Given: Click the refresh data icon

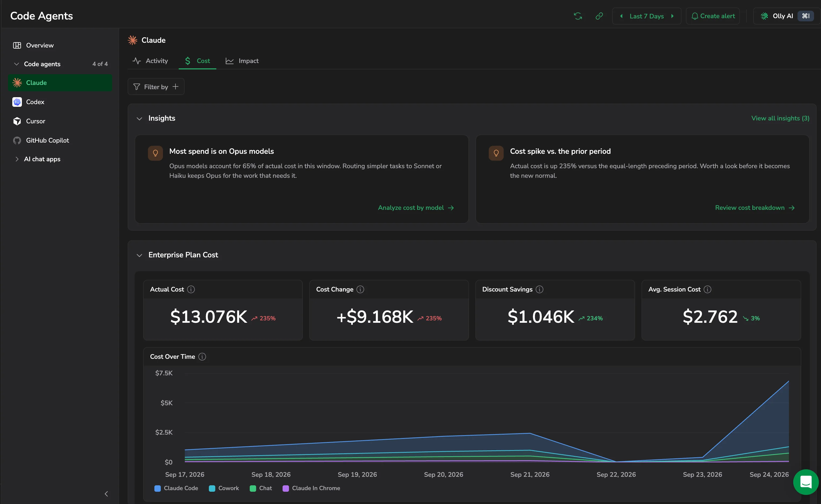Looking at the screenshot, I should (x=578, y=16).
